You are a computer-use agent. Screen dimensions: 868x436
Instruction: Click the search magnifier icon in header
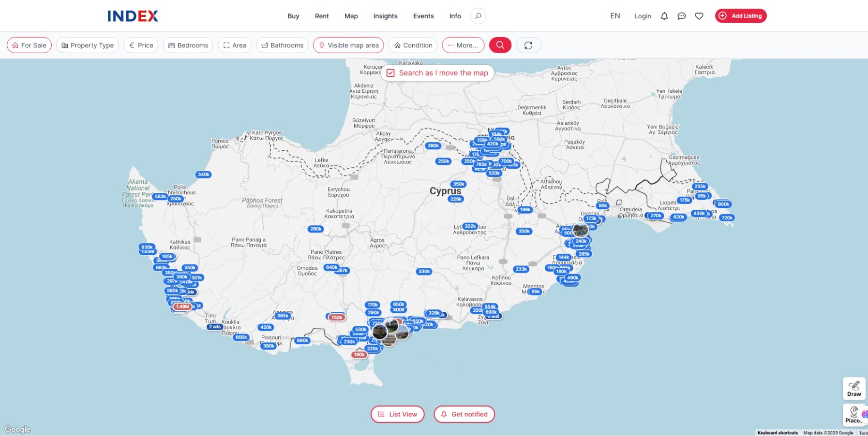coord(478,16)
